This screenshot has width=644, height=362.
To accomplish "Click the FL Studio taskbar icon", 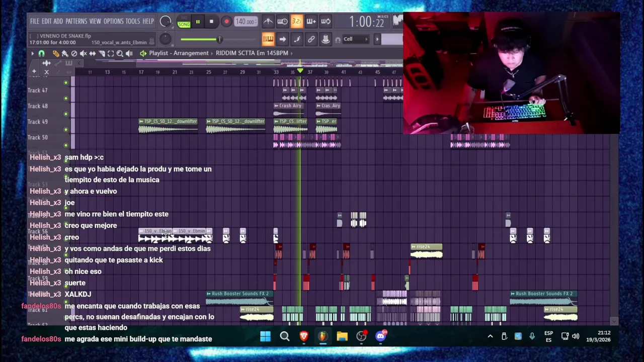I will 323,336.
